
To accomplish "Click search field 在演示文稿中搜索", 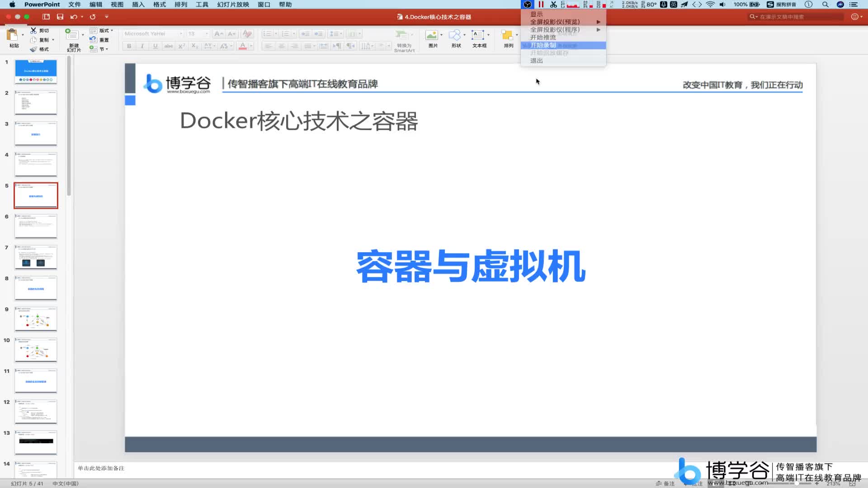I will 796,17.
